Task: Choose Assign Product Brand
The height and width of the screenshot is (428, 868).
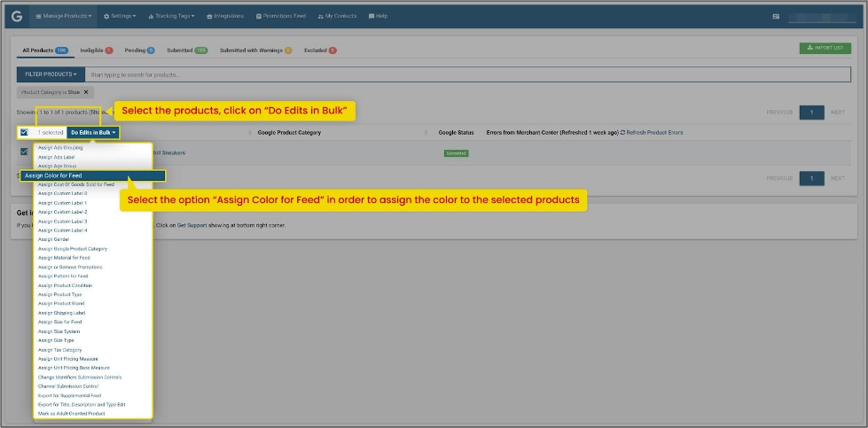Action: pyautogui.click(x=61, y=304)
